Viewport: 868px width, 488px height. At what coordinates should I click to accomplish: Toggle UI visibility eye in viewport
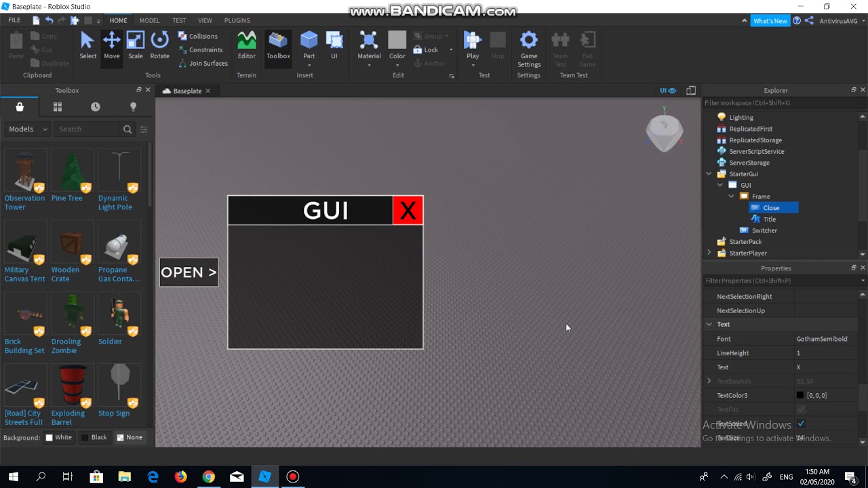[669, 90]
